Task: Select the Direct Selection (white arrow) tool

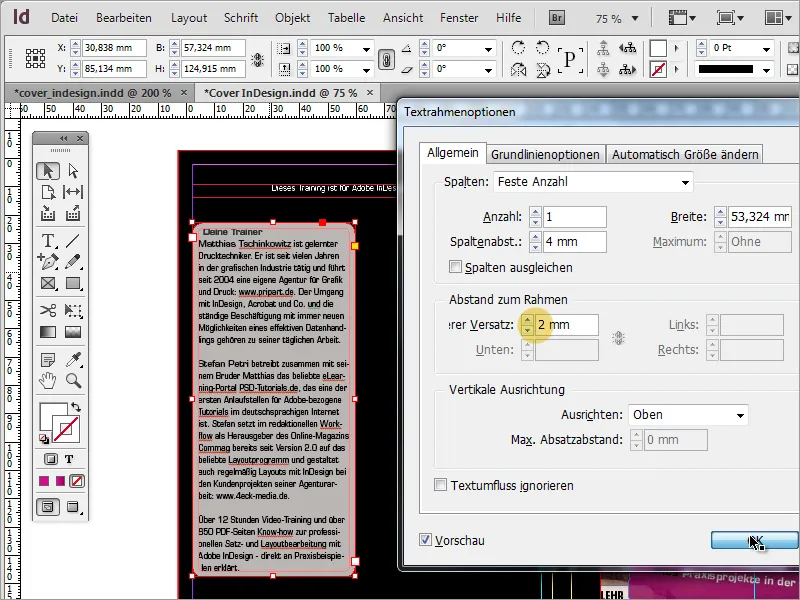Action: coord(73,171)
